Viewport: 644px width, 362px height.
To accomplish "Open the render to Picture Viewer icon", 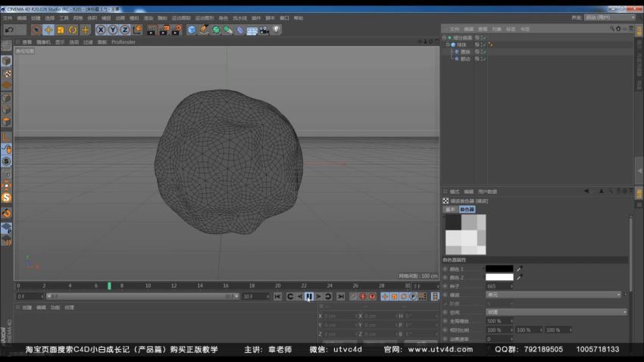I will (164, 30).
